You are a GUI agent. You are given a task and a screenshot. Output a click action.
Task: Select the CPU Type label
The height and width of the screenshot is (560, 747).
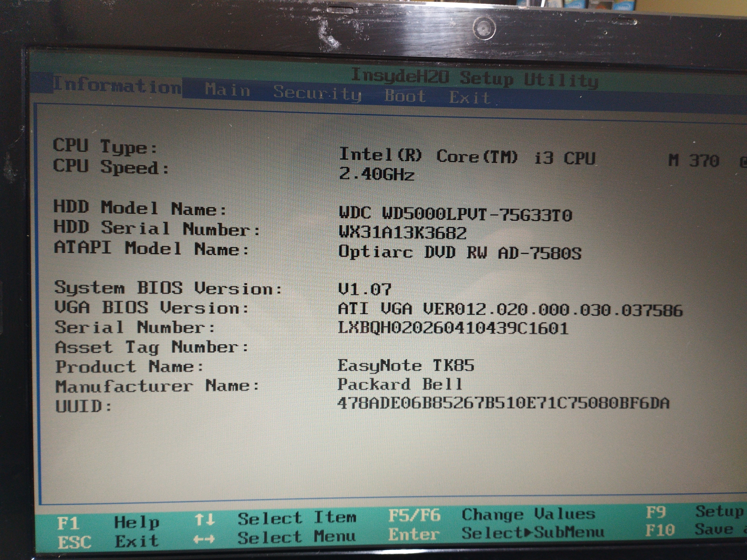click(105, 146)
